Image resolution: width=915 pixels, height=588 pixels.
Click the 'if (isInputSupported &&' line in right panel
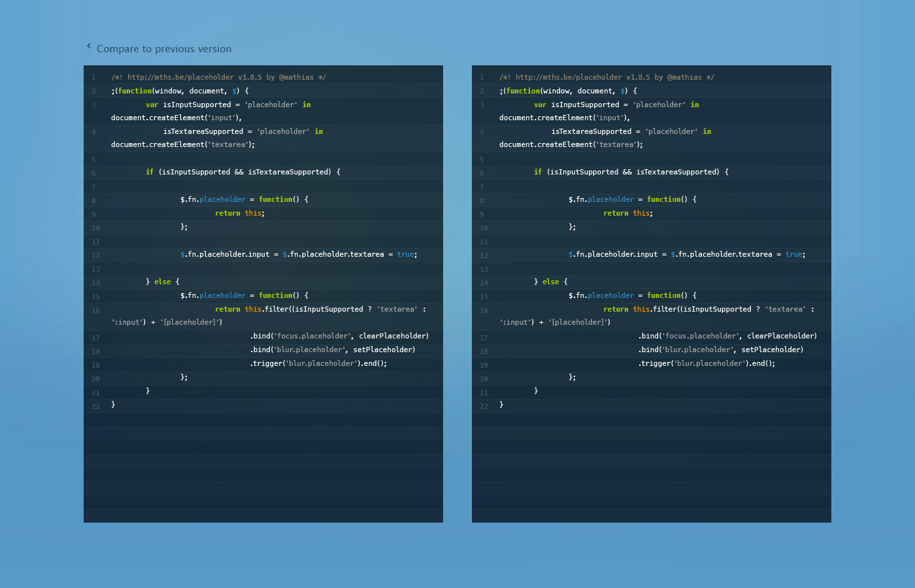pos(631,172)
